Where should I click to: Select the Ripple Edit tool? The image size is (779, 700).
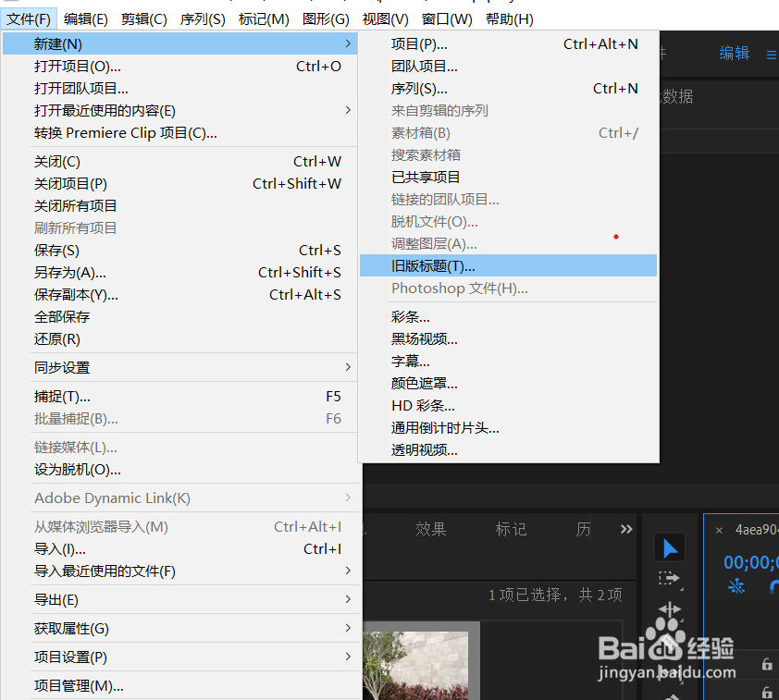[669, 608]
